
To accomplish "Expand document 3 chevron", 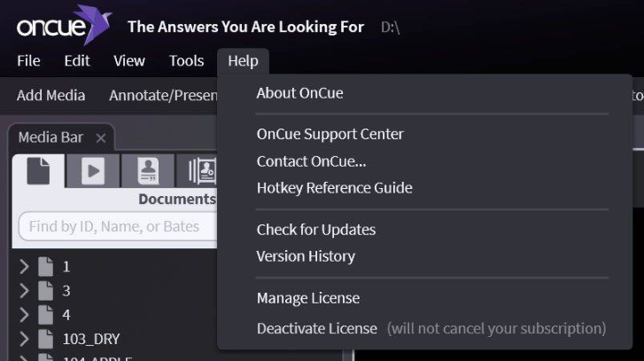I will click(x=24, y=291).
